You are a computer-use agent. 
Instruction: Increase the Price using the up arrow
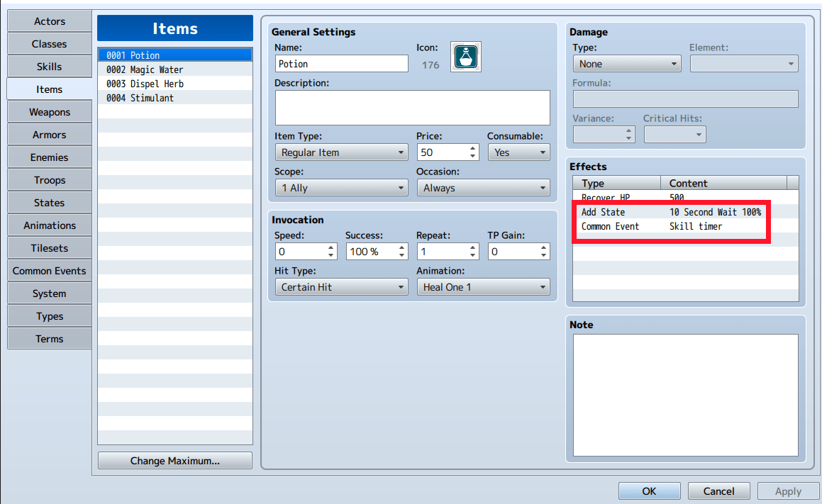coord(474,148)
